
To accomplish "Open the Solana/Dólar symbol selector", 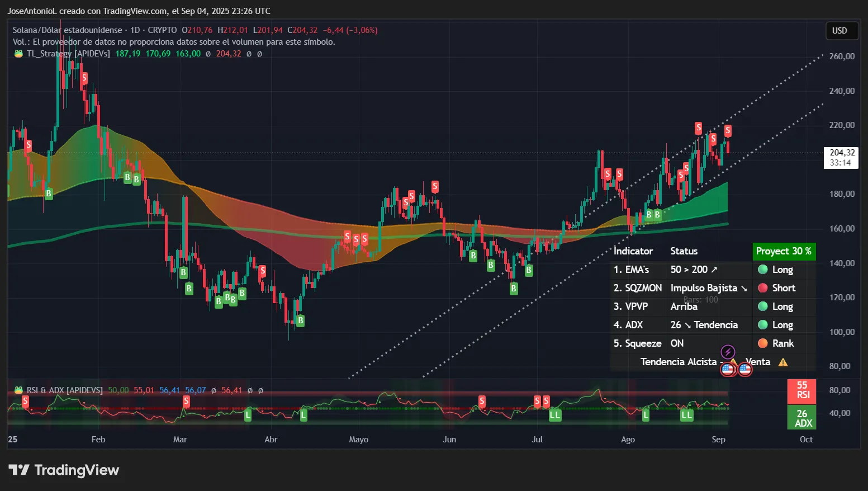I will [67, 30].
